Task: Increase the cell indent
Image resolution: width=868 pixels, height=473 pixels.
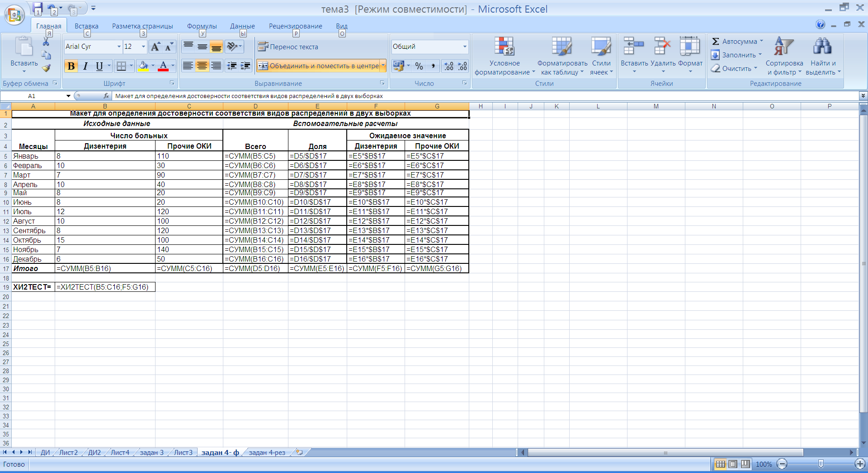Action: tap(245, 66)
